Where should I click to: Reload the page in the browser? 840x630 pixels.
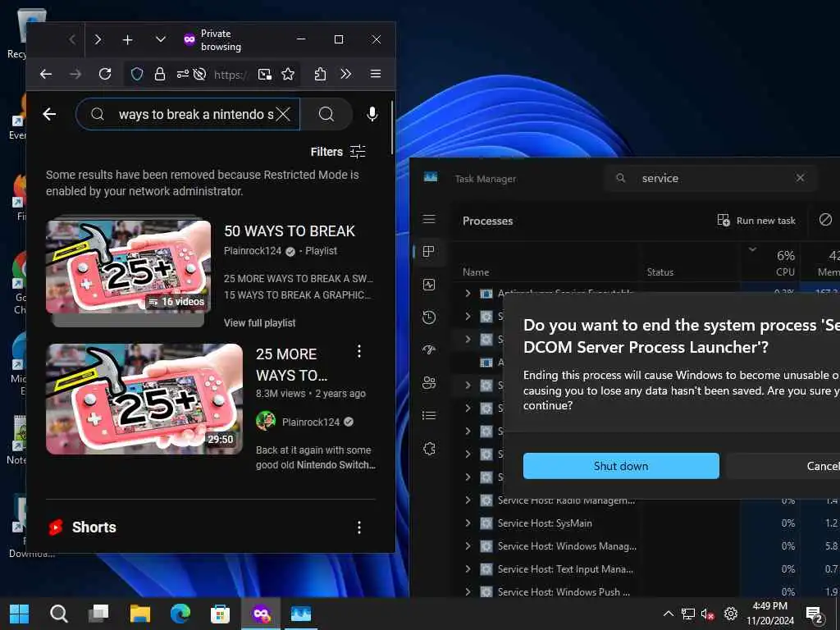click(x=105, y=74)
